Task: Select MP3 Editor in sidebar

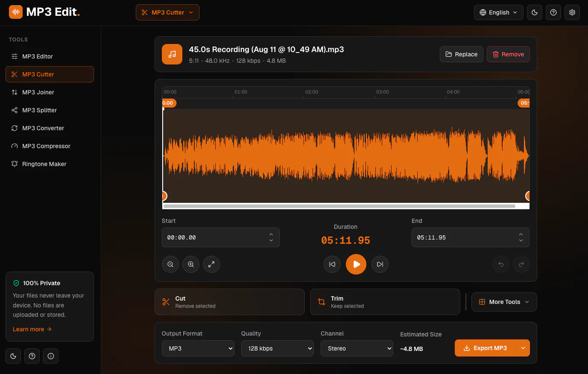Action: (x=50, y=56)
